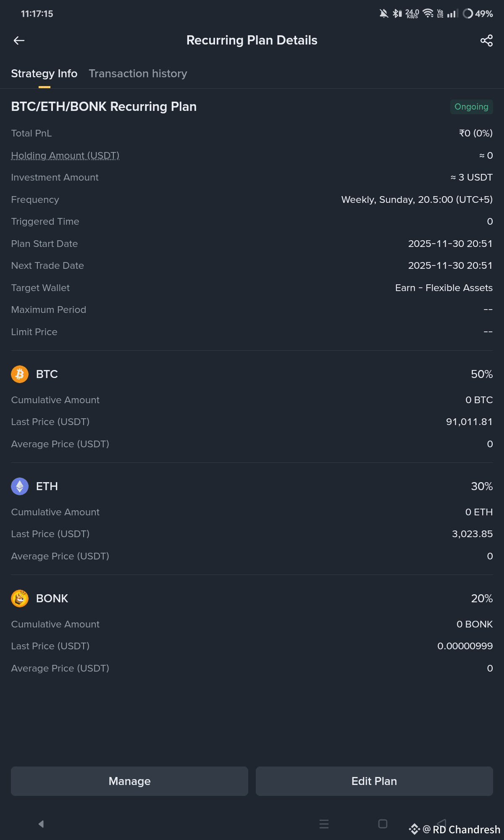
Task: Tap the Earn - Flexible Assets value
Action: (444, 288)
